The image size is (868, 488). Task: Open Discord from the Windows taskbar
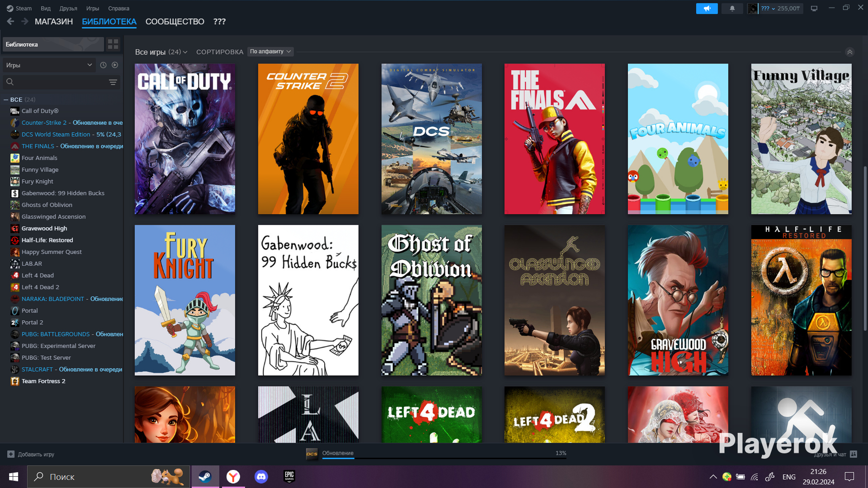tap(261, 476)
